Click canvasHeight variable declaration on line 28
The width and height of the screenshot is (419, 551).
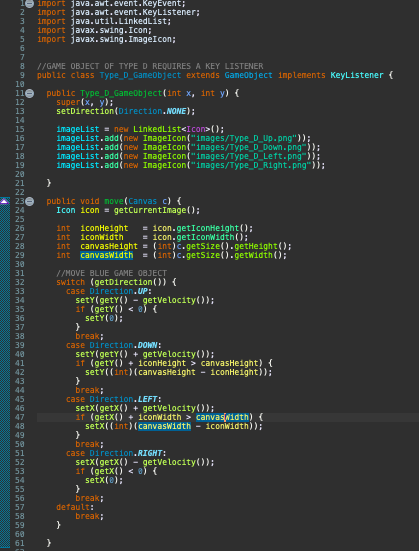(109, 246)
